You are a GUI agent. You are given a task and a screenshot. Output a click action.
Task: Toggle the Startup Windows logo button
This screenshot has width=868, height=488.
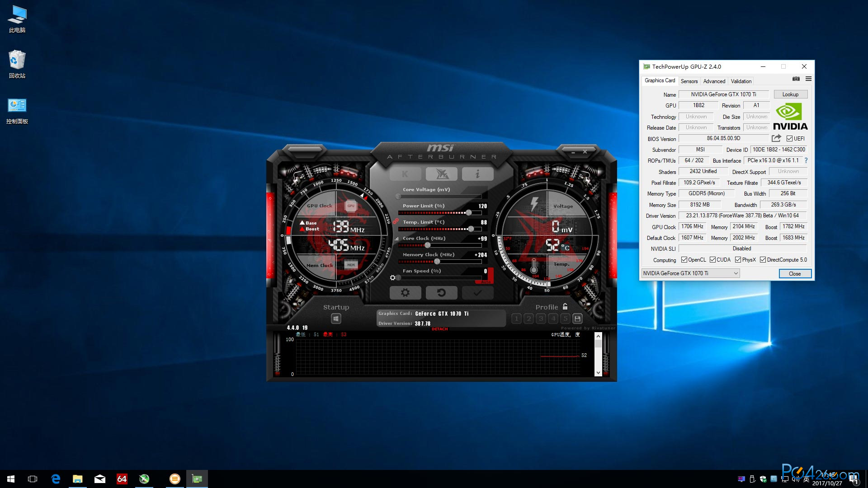[x=336, y=319]
